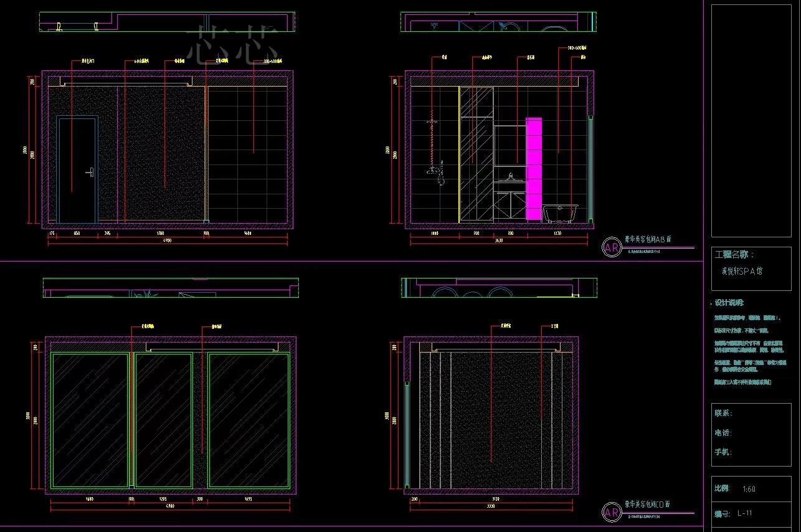Select the 电话 label in contact box
801x532 pixels.
point(723,432)
